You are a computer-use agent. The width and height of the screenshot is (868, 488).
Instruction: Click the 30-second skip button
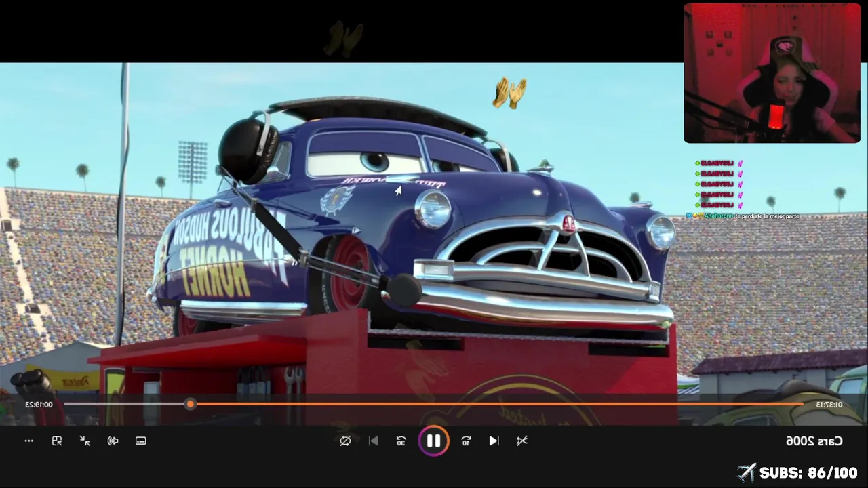pos(401,441)
